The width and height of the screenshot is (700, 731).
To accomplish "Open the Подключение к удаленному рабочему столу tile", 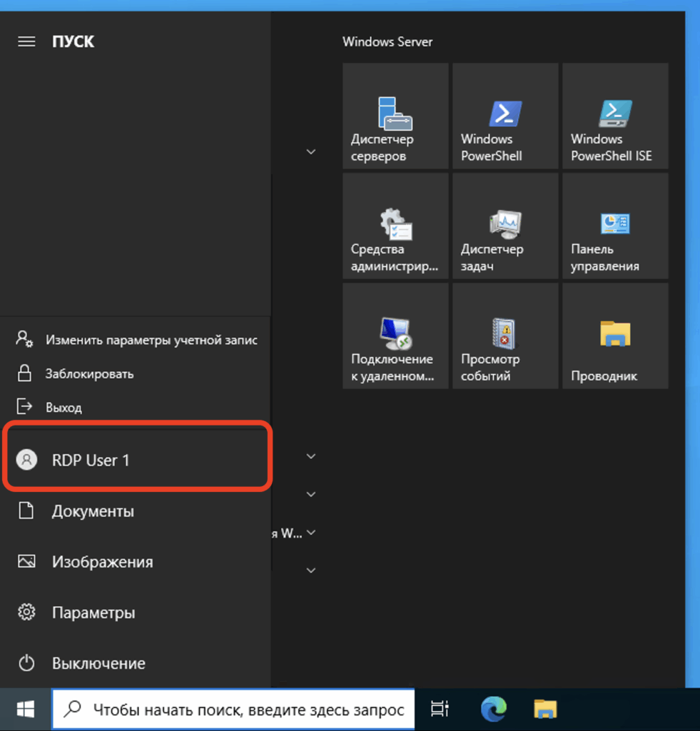I will pos(395,336).
